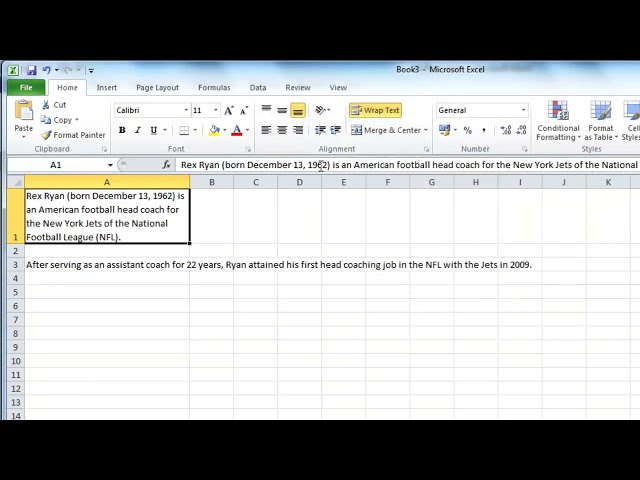Apply the red Font Color A
This screenshot has height=480, width=640.
pyautogui.click(x=236, y=130)
